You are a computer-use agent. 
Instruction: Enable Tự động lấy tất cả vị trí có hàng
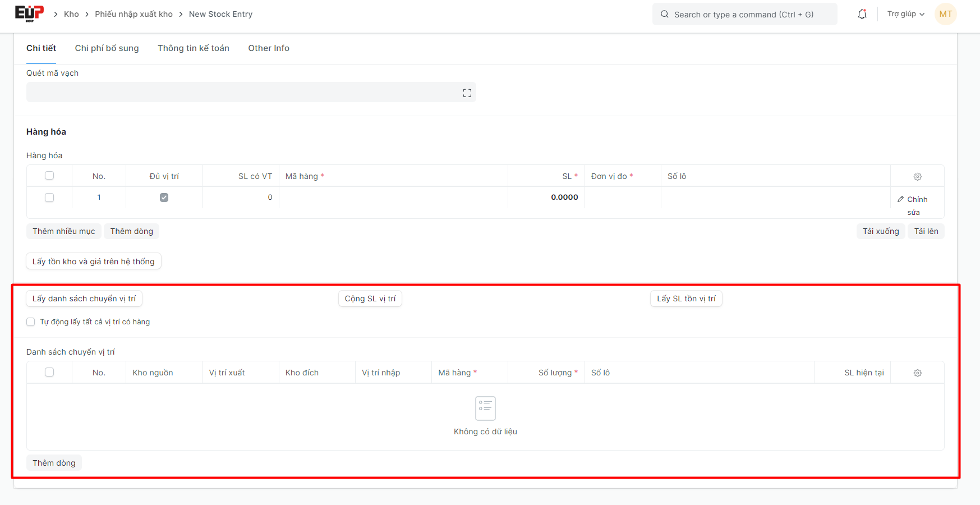(31, 322)
